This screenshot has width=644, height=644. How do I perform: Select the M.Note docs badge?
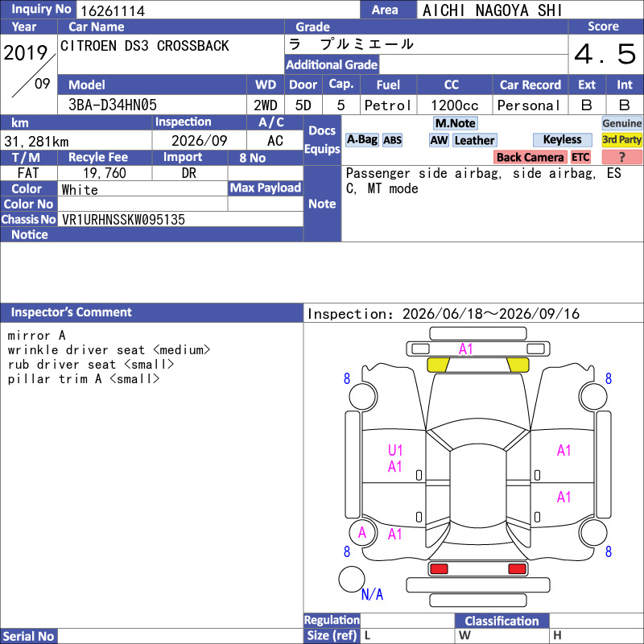(455, 123)
